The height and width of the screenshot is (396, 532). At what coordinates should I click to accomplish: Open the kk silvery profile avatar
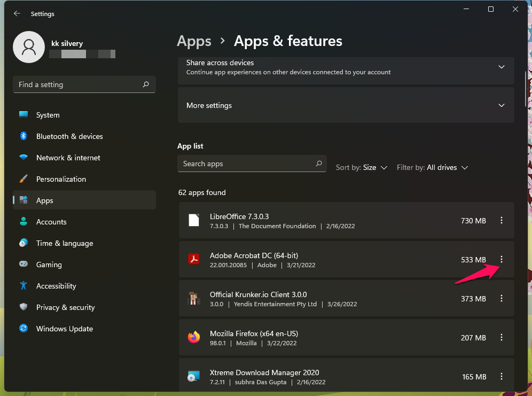pos(29,47)
